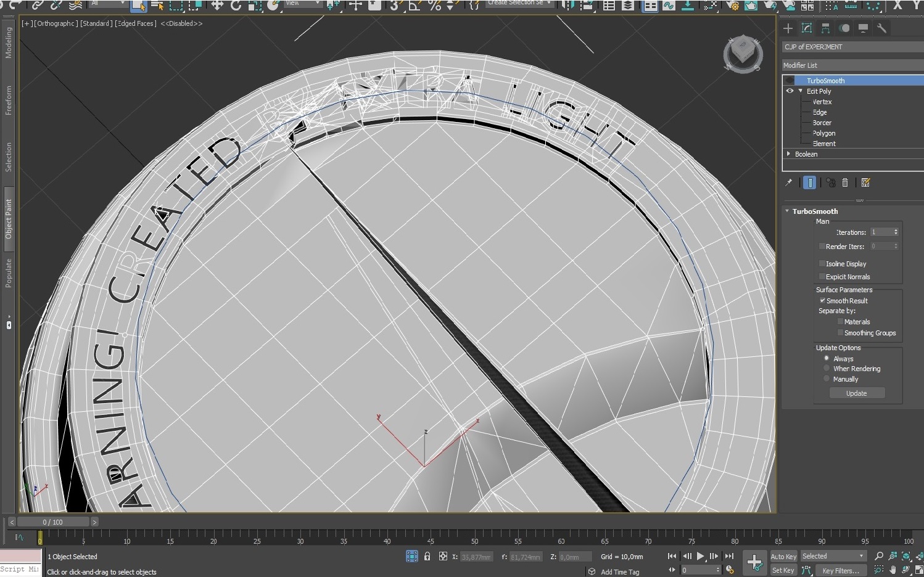Viewport: 924px width, 577px height.
Task: Switch to Motion panel tab
Action: click(x=844, y=28)
